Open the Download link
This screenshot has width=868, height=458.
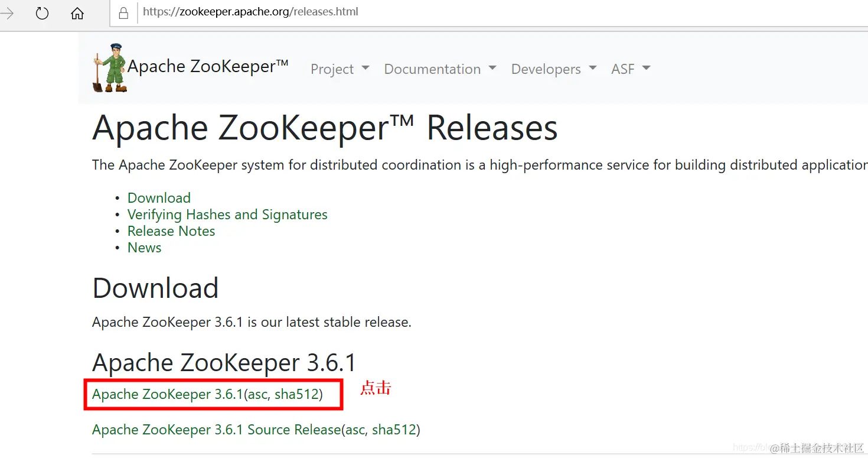[159, 197]
